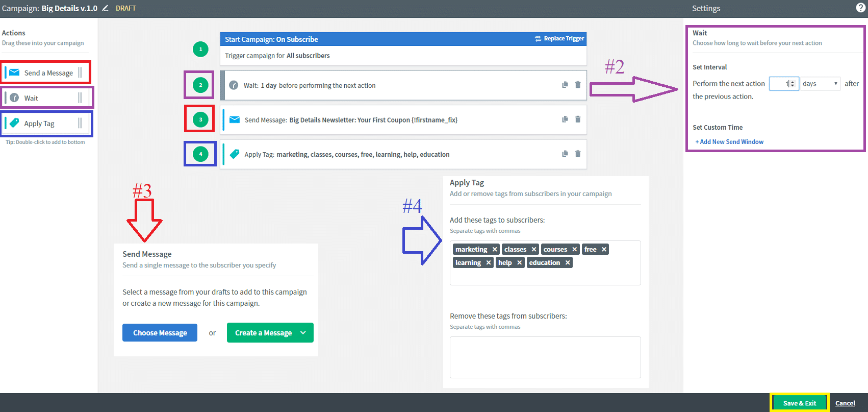Click the Save & Exit button
Image resolution: width=868 pixels, height=412 pixels.
[799, 403]
